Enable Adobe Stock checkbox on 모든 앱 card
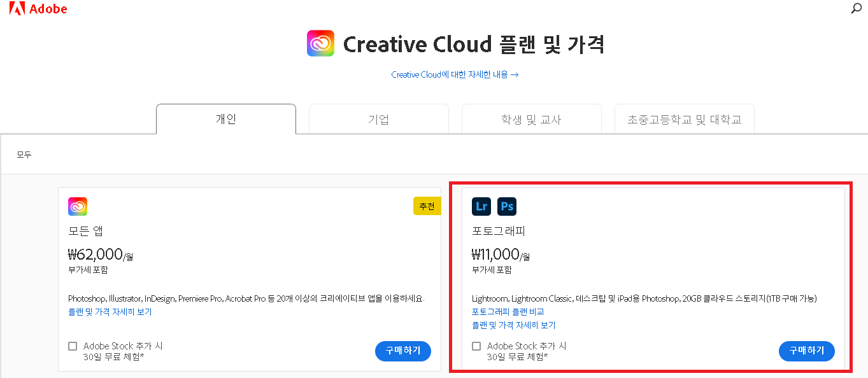 coord(73,346)
